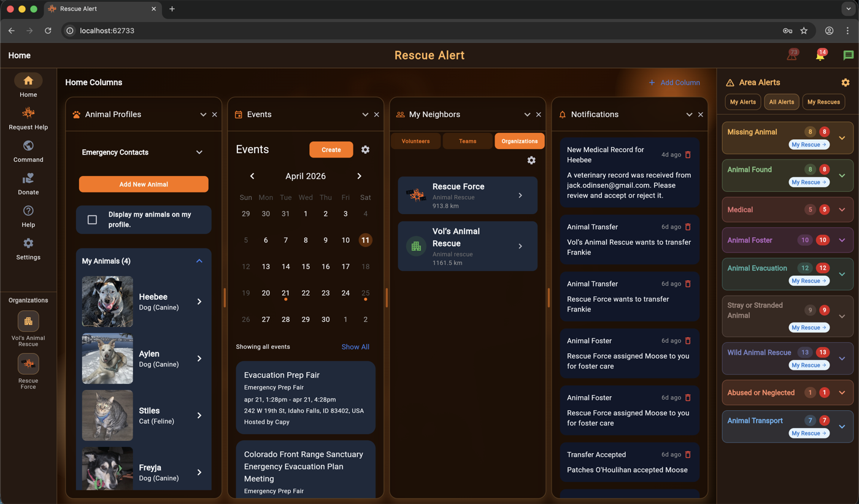
Task: Expand the Missing Animal alert group
Action: [x=842, y=138]
